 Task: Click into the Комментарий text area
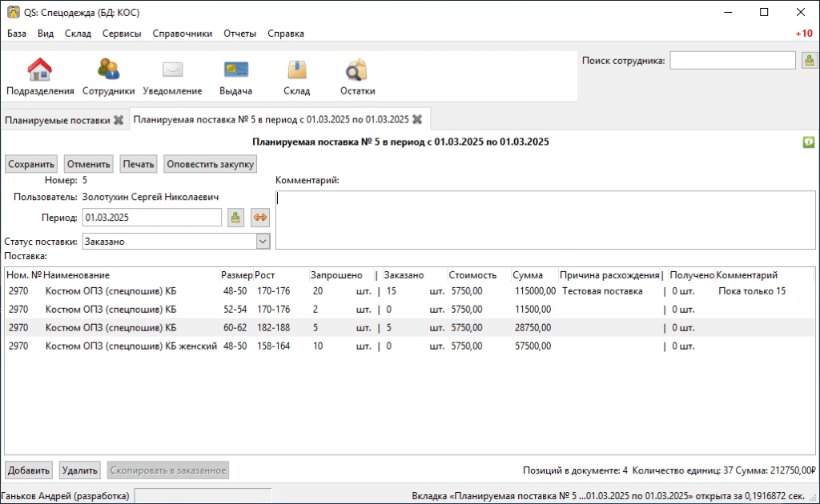point(545,220)
